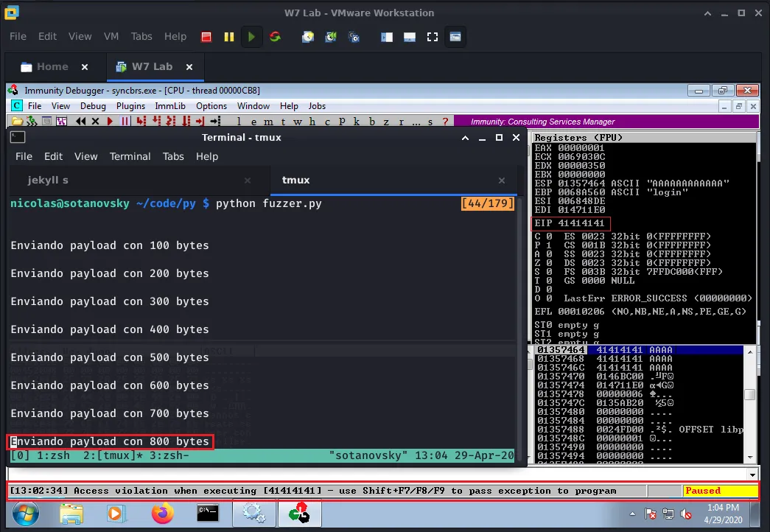Open VMware Tabs menu
The width and height of the screenshot is (770, 532).
point(141,36)
